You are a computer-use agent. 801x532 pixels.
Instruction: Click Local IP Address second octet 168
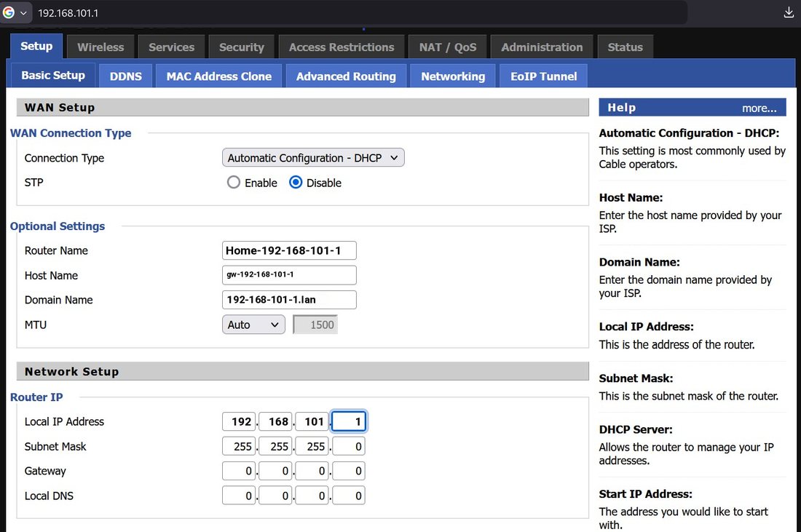click(276, 421)
